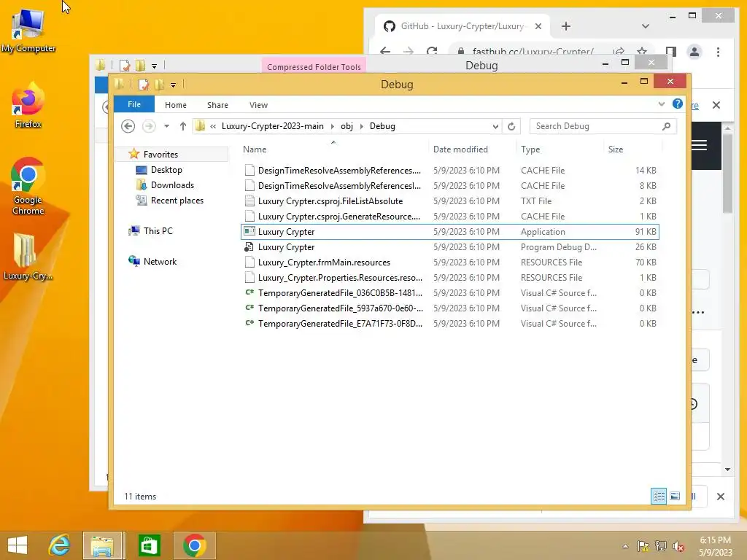The image size is (747, 560).
Task: Sort files by the Name column
Action: [333, 149]
